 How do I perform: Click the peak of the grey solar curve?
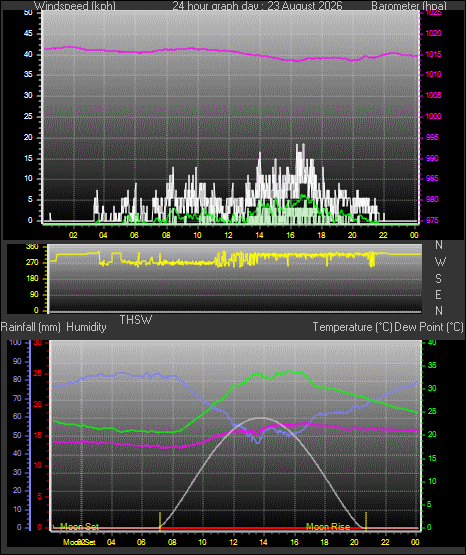pos(261,418)
